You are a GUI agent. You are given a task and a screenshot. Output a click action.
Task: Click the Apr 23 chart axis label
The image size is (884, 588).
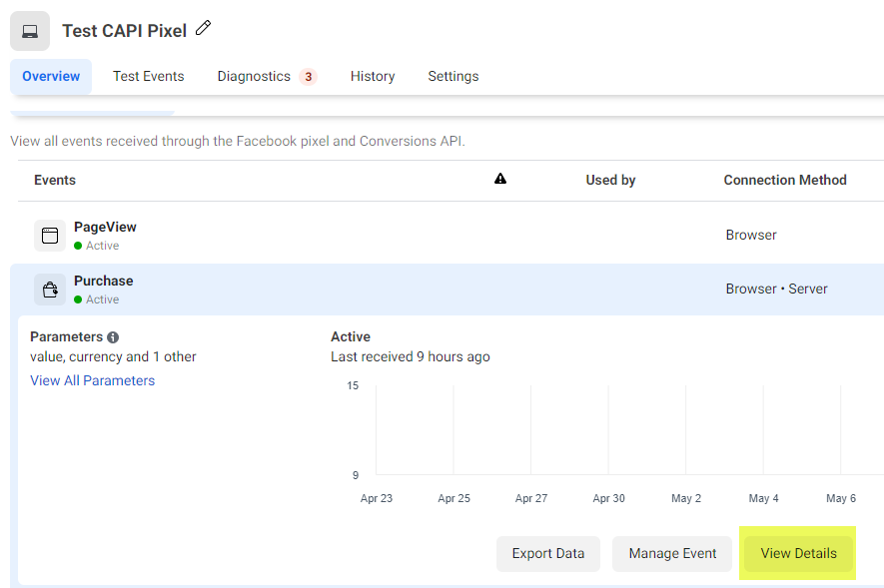(376, 498)
